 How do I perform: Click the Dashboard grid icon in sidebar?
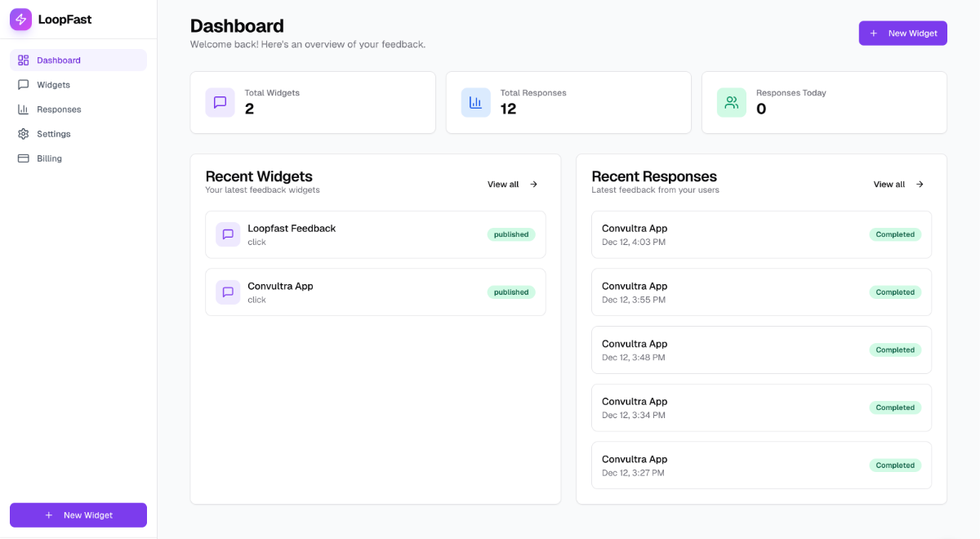(23, 60)
